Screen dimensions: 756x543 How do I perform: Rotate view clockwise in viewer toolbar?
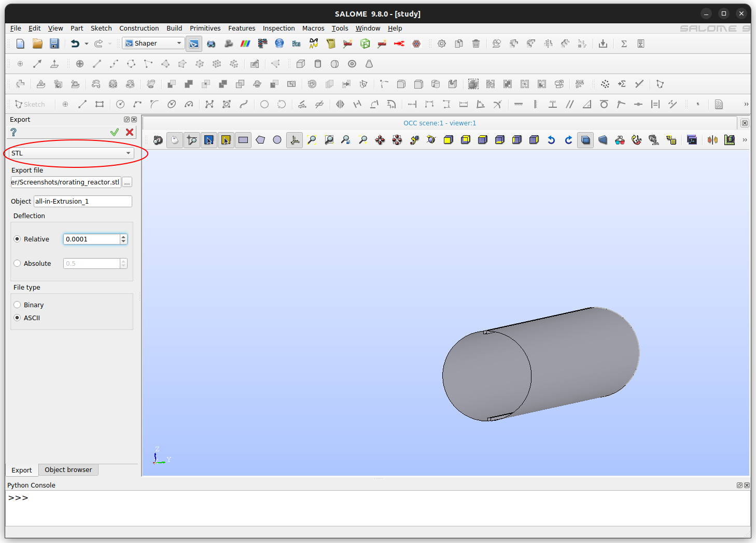point(568,140)
